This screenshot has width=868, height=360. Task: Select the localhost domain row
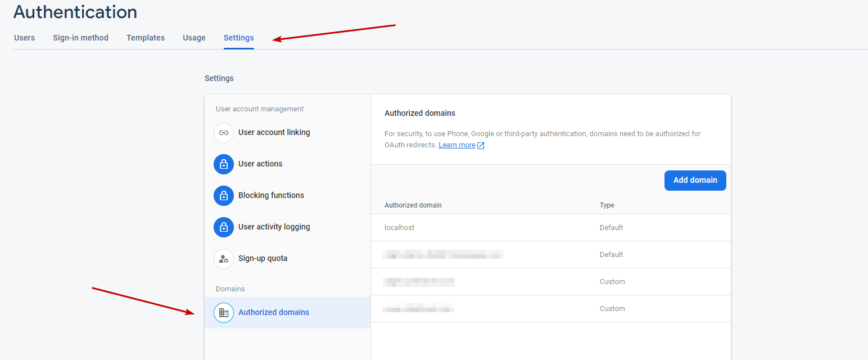tap(399, 228)
